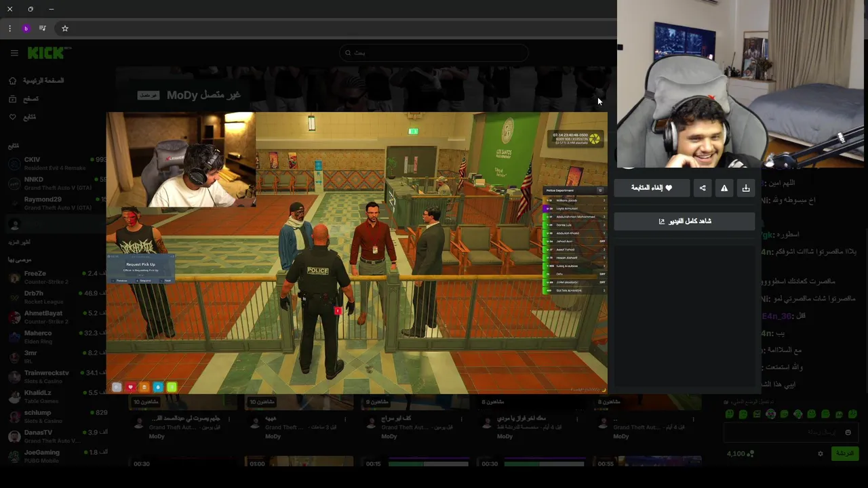Click the clip video player
Viewport: 868px width, 488px height.
coord(357,253)
